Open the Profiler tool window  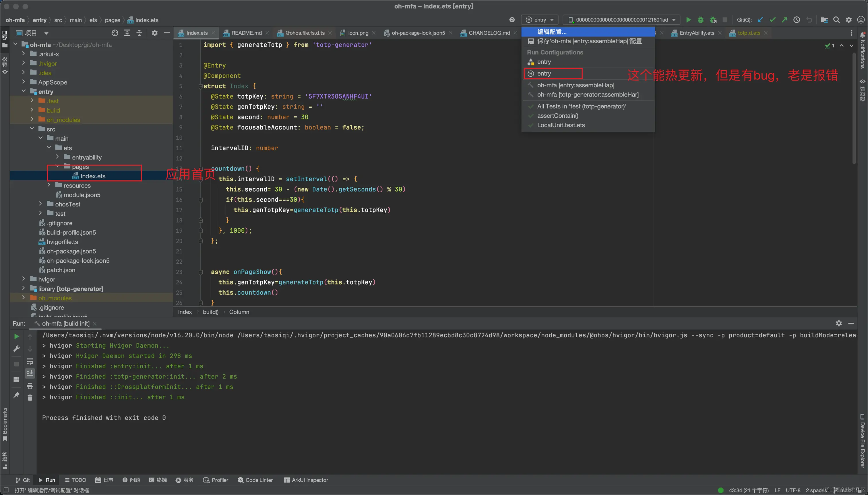click(x=216, y=480)
